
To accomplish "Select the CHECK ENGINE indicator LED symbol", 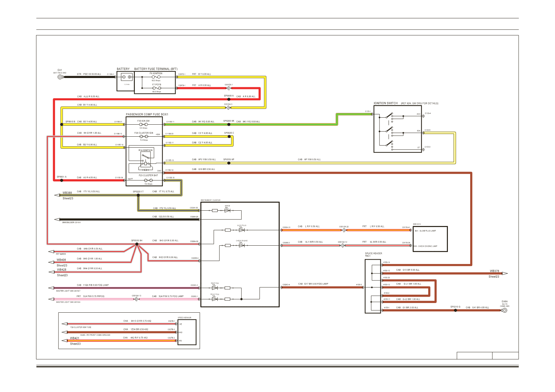I will (x=242, y=245).
